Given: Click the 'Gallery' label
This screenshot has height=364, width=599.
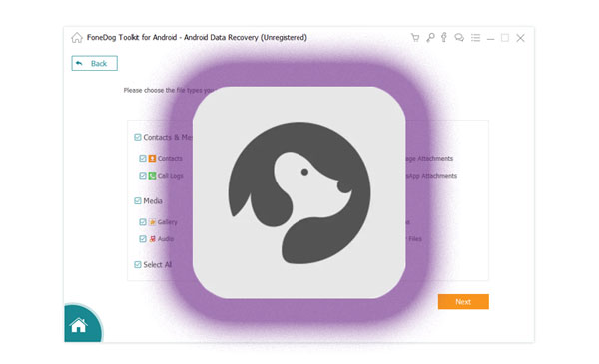Looking at the screenshot, I should coord(168,222).
